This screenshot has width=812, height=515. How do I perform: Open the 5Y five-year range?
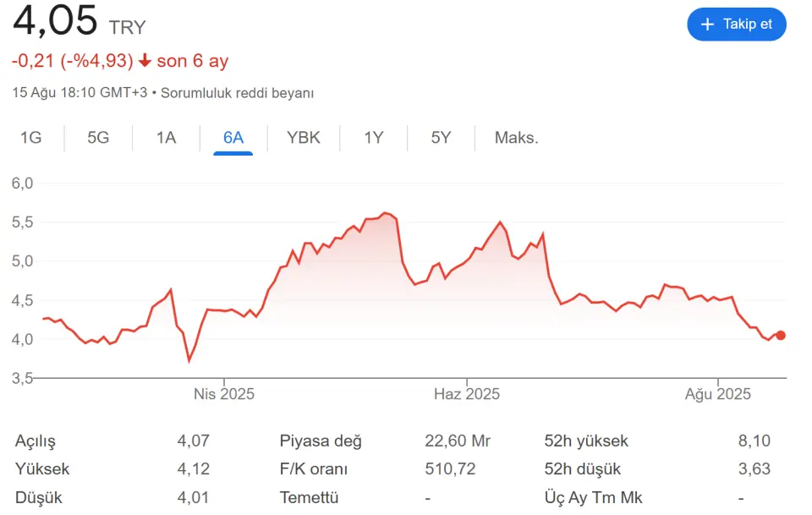pyautogui.click(x=441, y=138)
